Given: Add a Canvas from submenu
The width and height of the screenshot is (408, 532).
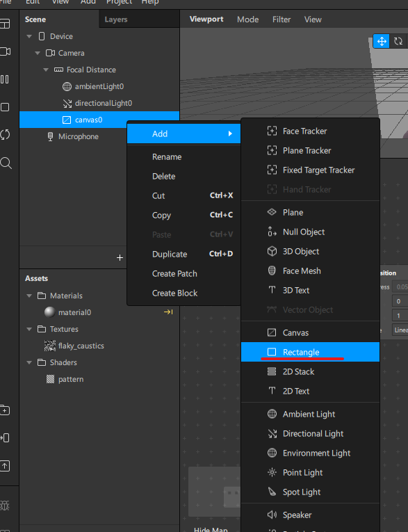Looking at the screenshot, I should tap(310, 332).
